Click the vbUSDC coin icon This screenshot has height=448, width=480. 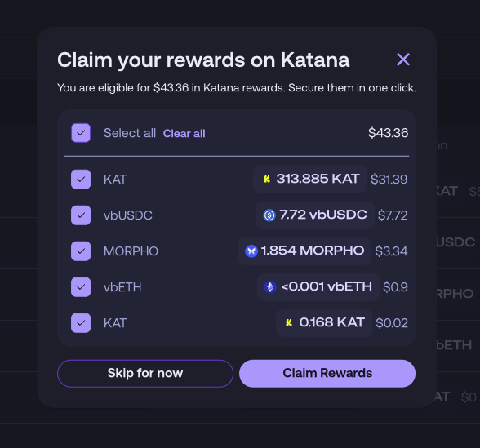269,215
